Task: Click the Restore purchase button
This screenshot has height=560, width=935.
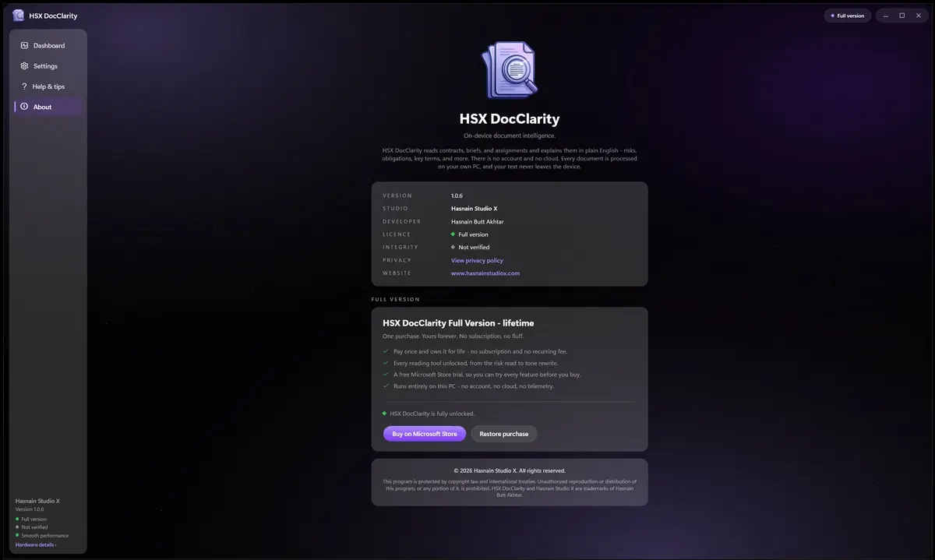Action: click(504, 434)
